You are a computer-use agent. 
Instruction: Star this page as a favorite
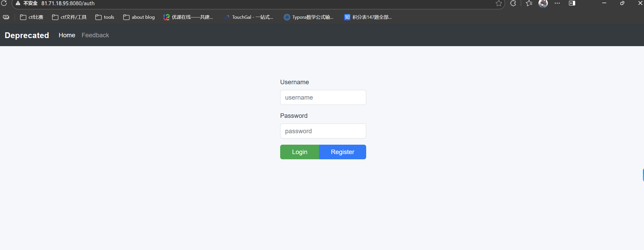[x=499, y=3]
